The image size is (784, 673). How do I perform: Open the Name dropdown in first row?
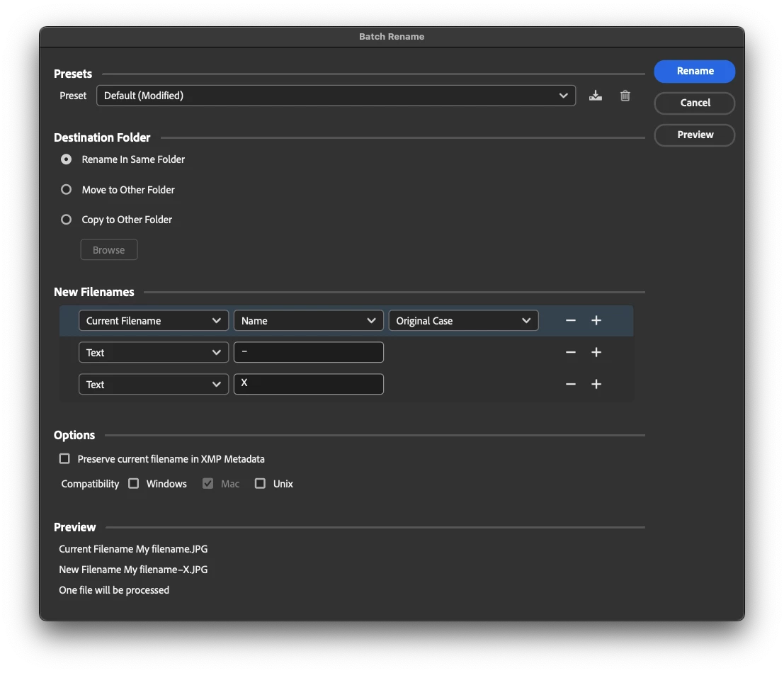click(309, 320)
